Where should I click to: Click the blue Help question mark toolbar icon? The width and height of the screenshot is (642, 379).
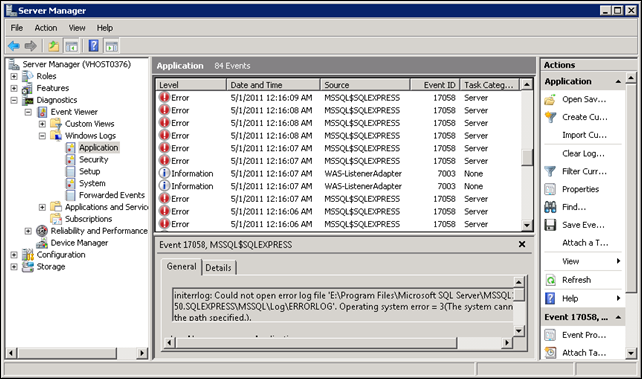[93, 46]
